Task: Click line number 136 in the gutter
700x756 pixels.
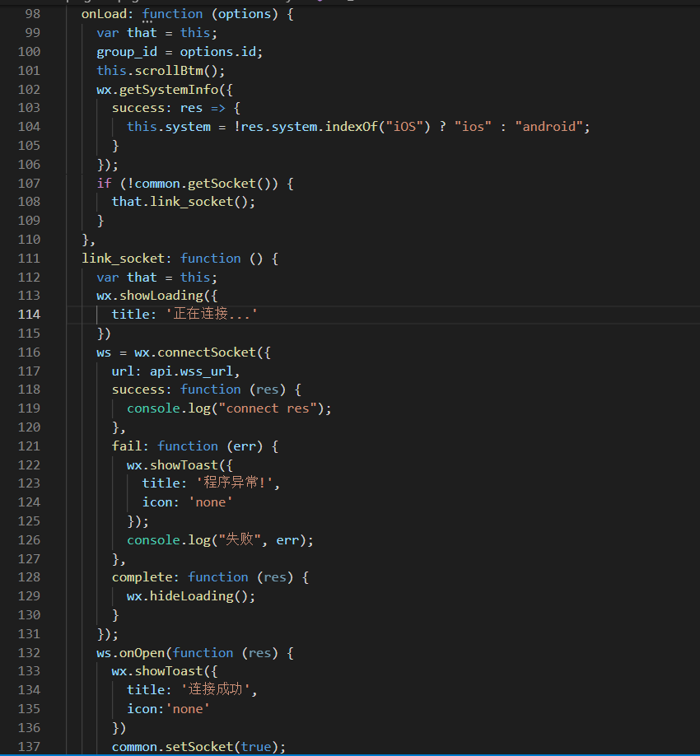Action: coord(29,728)
